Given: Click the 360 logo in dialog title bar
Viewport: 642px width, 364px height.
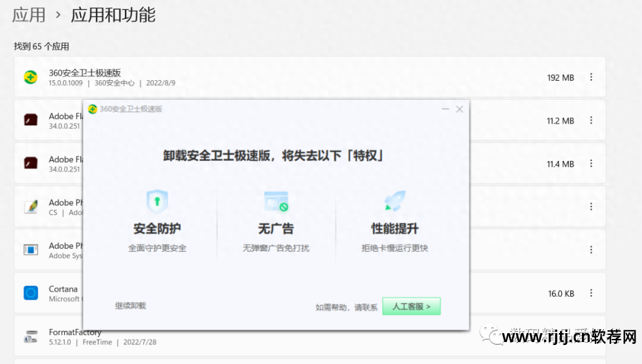Looking at the screenshot, I should tap(93, 109).
